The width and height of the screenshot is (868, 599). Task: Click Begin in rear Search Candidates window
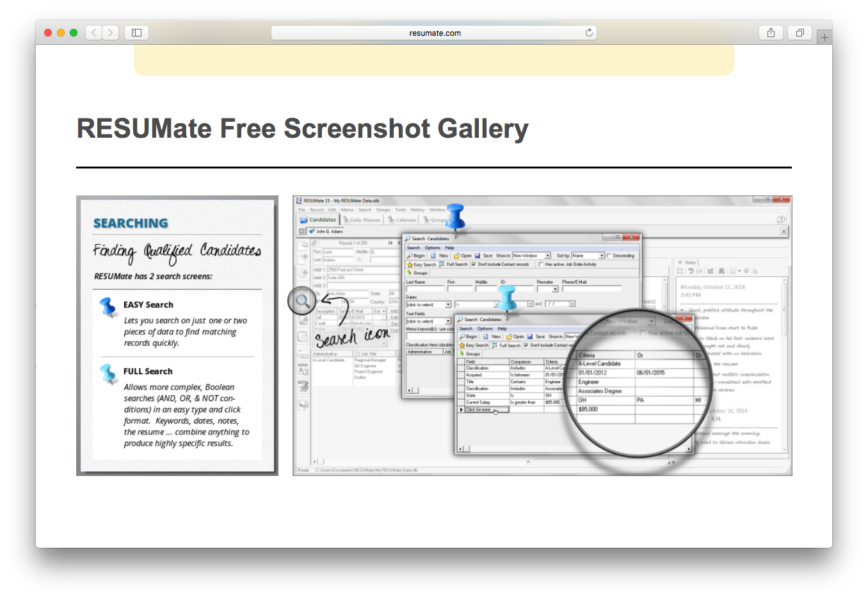416,256
